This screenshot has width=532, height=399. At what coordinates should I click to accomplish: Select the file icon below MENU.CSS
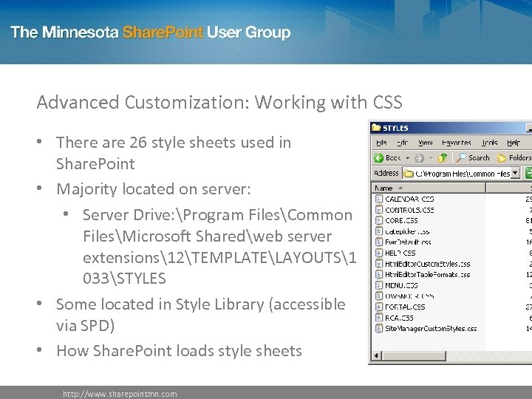pyautogui.click(x=379, y=296)
